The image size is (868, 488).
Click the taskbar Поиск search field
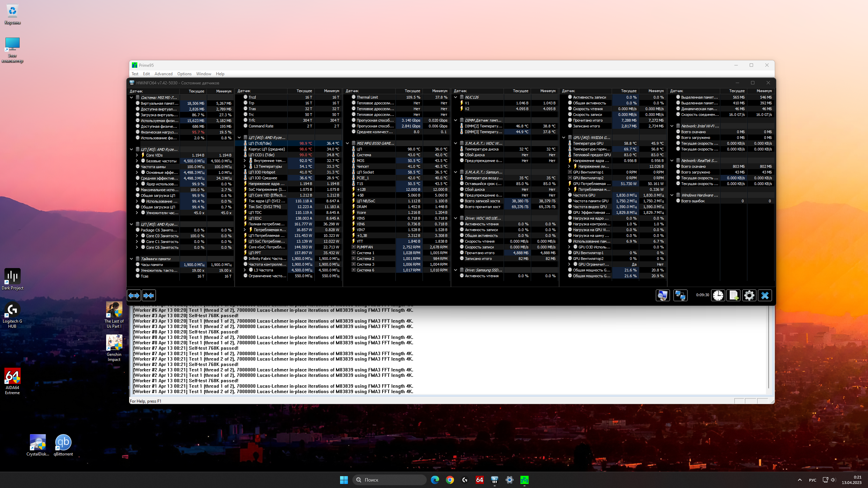[390, 480]
